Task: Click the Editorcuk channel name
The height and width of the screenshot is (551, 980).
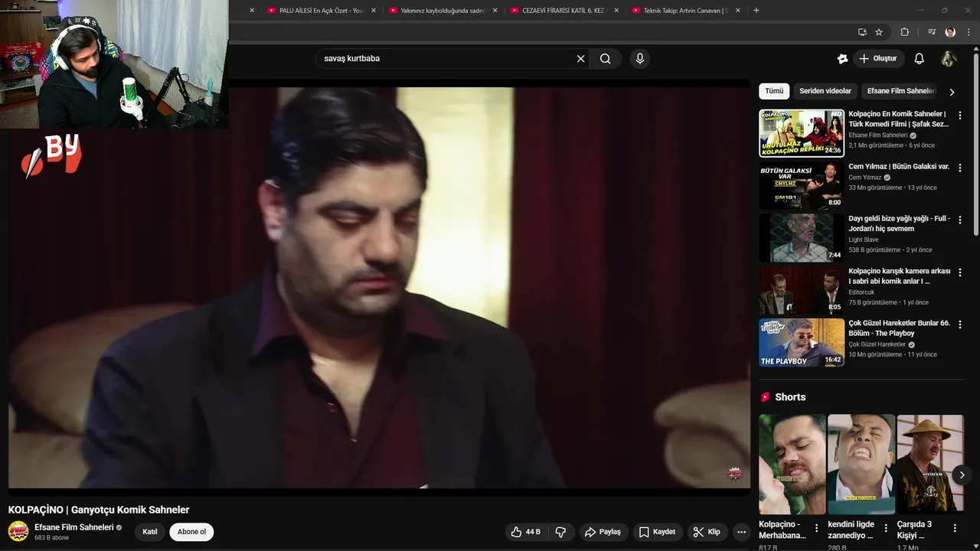Action: (861, 292)
